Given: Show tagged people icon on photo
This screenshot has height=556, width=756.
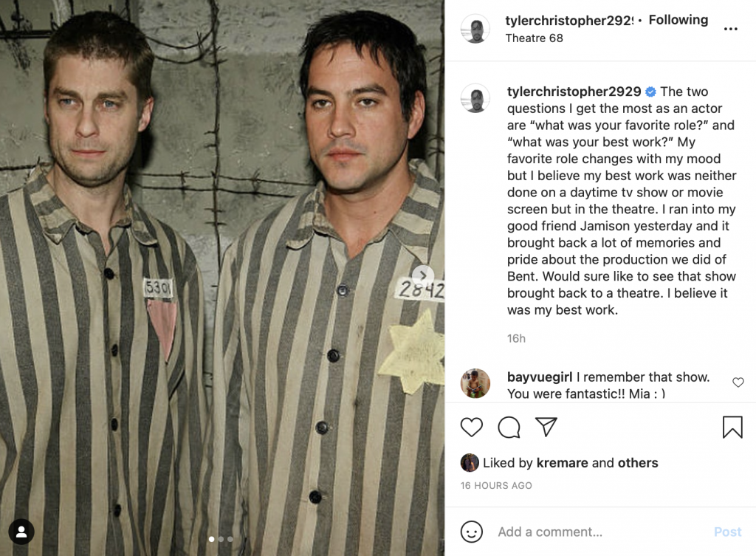Looking at the screenshot, I should click(x=21, y=532).
